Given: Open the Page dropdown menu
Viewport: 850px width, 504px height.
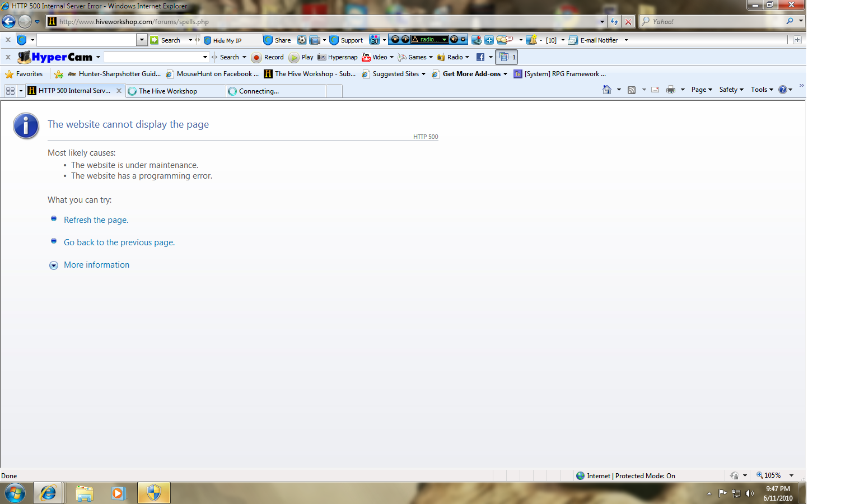Looking at the screenshot, I should pos(702,90).
